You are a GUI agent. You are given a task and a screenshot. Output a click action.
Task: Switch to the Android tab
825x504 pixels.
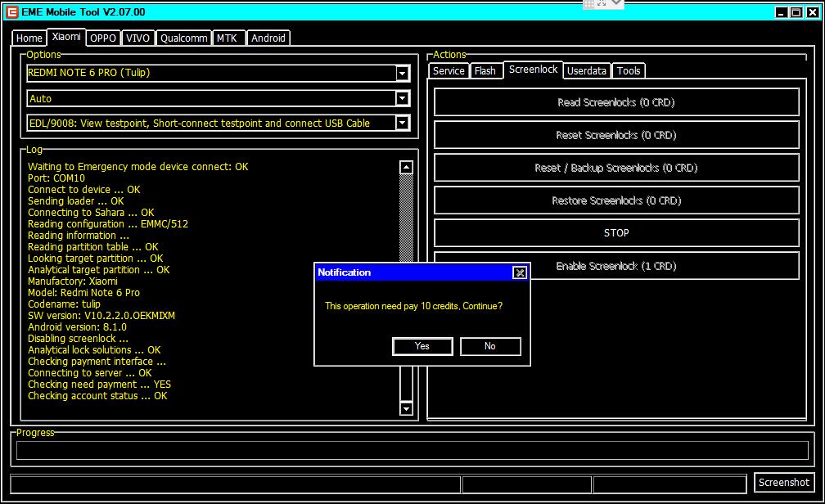coord(268,38)
